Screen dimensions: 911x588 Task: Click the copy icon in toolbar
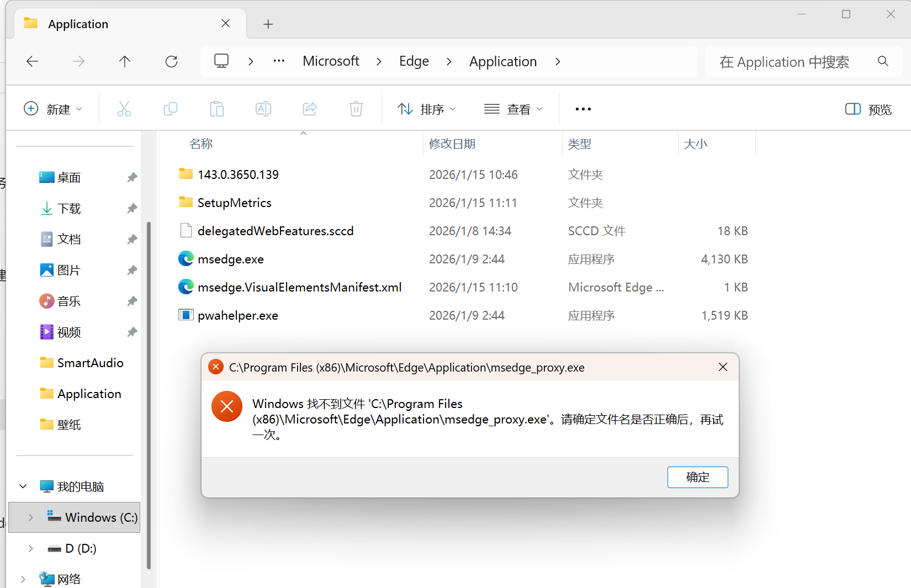tap(171, 109)
